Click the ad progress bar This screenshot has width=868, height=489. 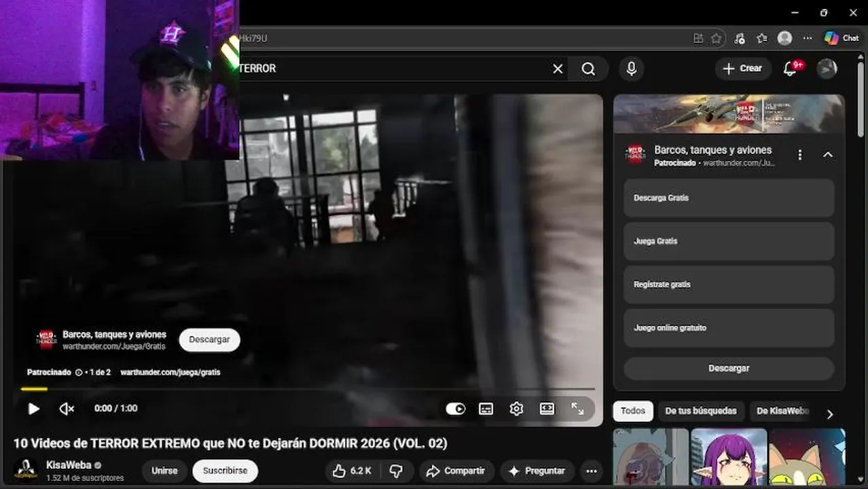pyautogui.click(x=308, y=389)
